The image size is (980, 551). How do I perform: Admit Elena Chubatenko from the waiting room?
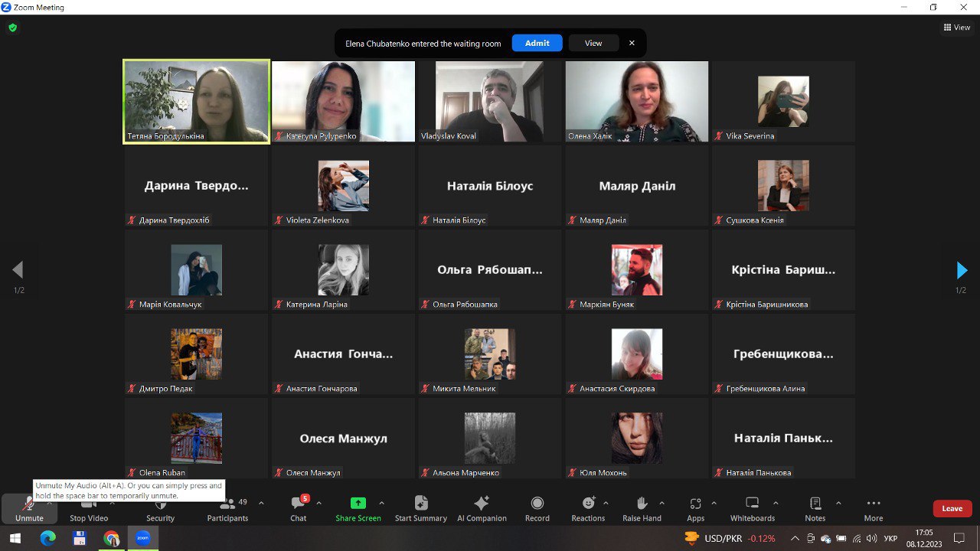[537, 43]
